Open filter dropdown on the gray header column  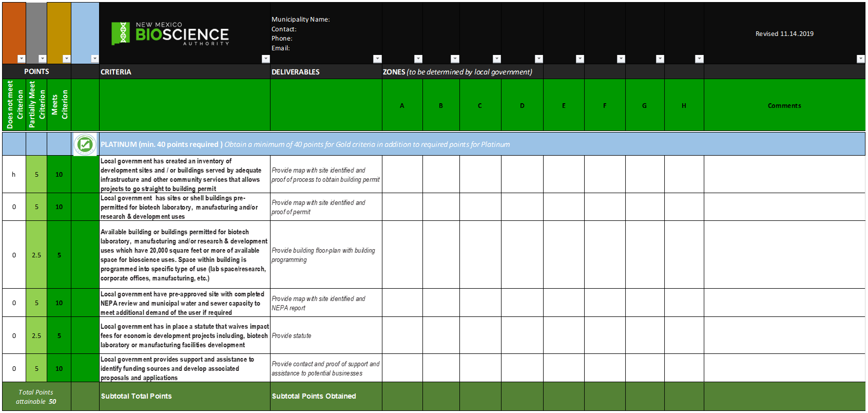tap(43, 59)
